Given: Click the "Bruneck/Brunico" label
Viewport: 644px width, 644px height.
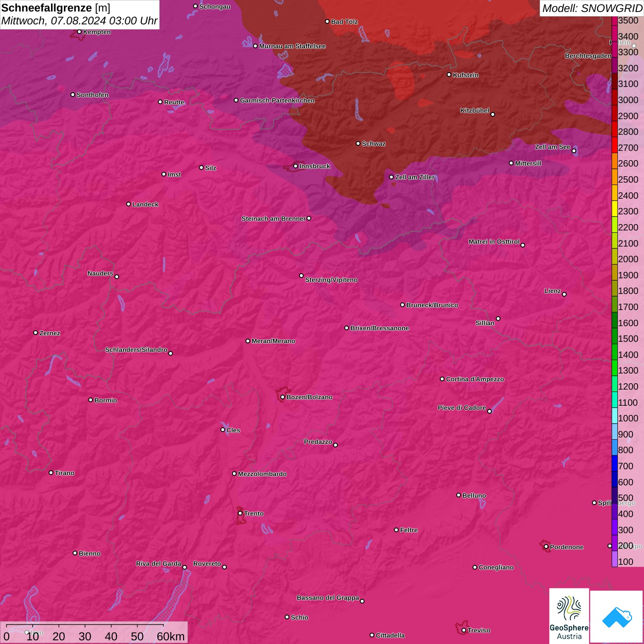Looking at the screenshot, I should click(432, 305).
